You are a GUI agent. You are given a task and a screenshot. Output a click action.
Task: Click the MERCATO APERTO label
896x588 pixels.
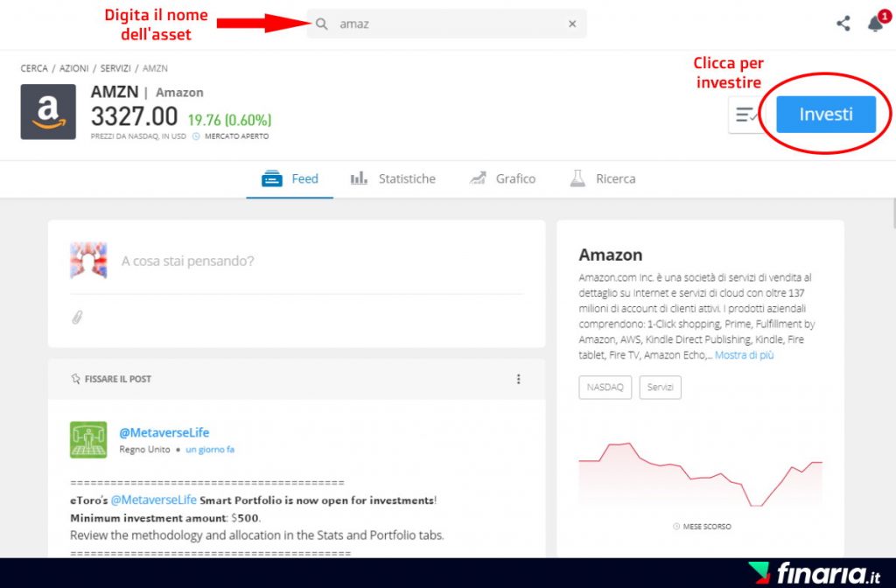pyautogui.click(x=236, y=136)
